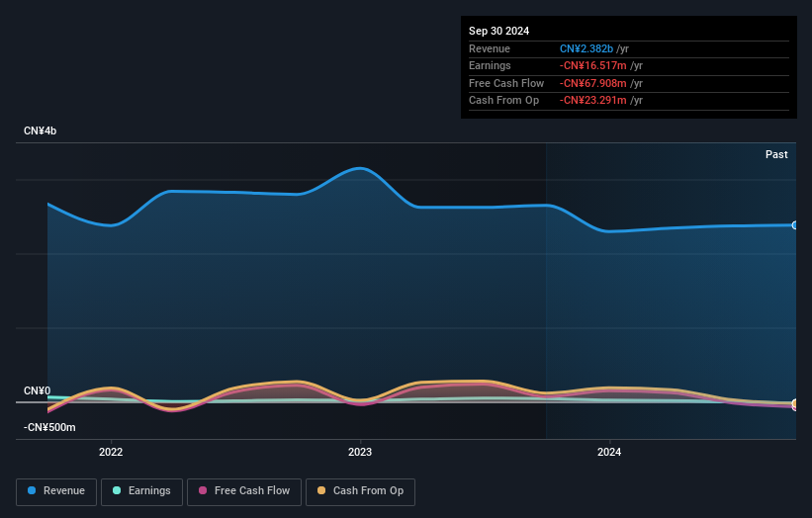The width and height of the screenshot is (812, 518).
Task: Toggle the Cash From Op legend series
Action: [360, 491]
